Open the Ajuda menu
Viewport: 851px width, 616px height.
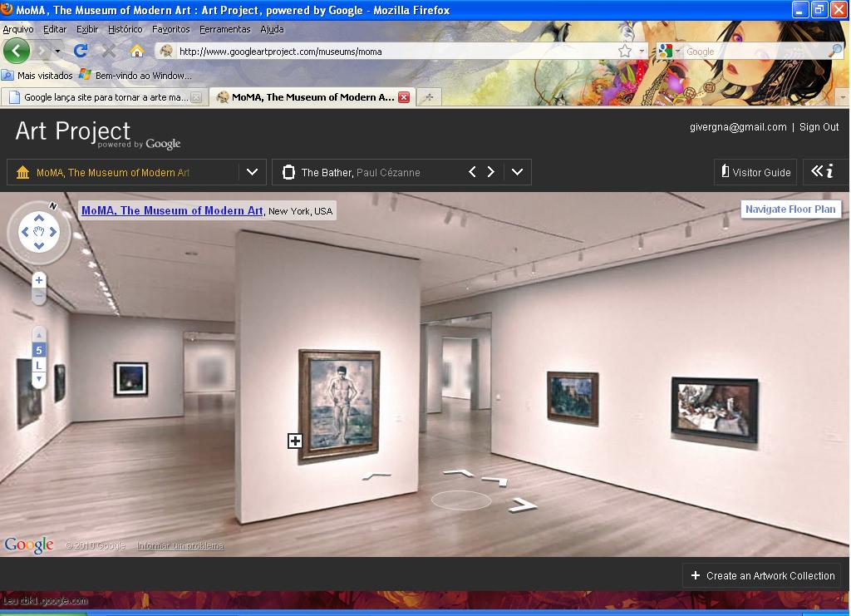(x=272, y=29)
